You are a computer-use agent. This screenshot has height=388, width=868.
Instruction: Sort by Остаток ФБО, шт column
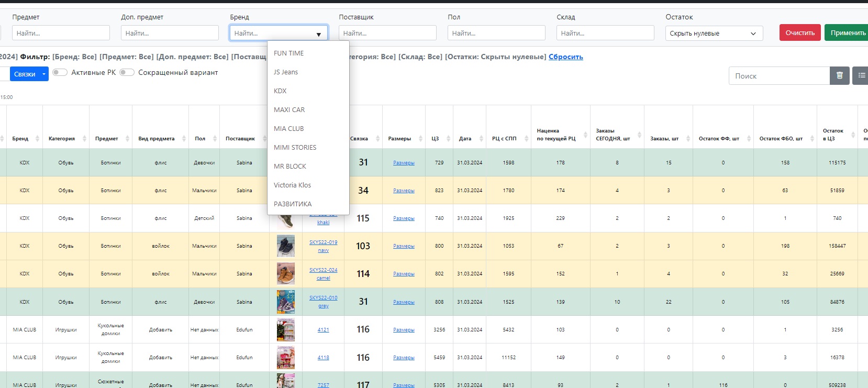point(812,139)
